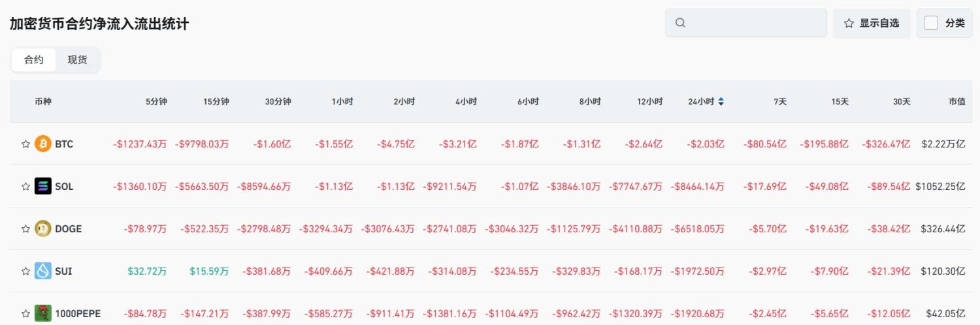This screenshot has height=325, width=980.
Task: Click the Solana logo icon
Action: tap(43, 186)
